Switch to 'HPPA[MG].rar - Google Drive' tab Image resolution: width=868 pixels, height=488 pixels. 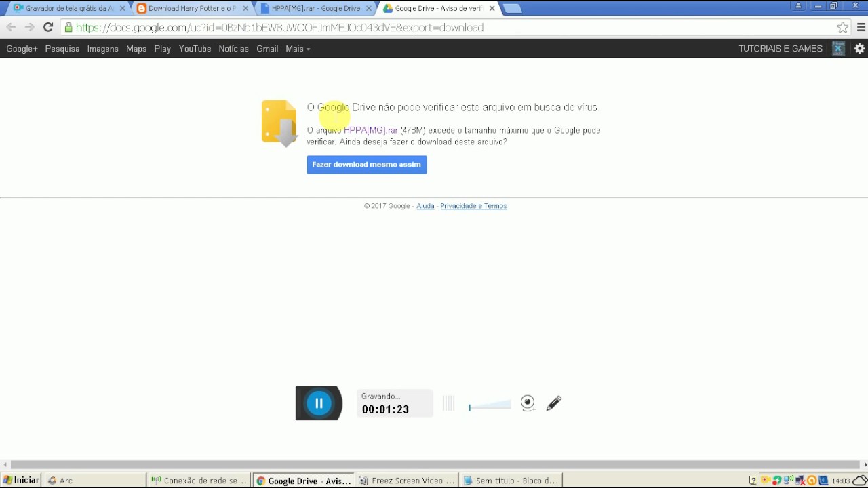point(315,8)
